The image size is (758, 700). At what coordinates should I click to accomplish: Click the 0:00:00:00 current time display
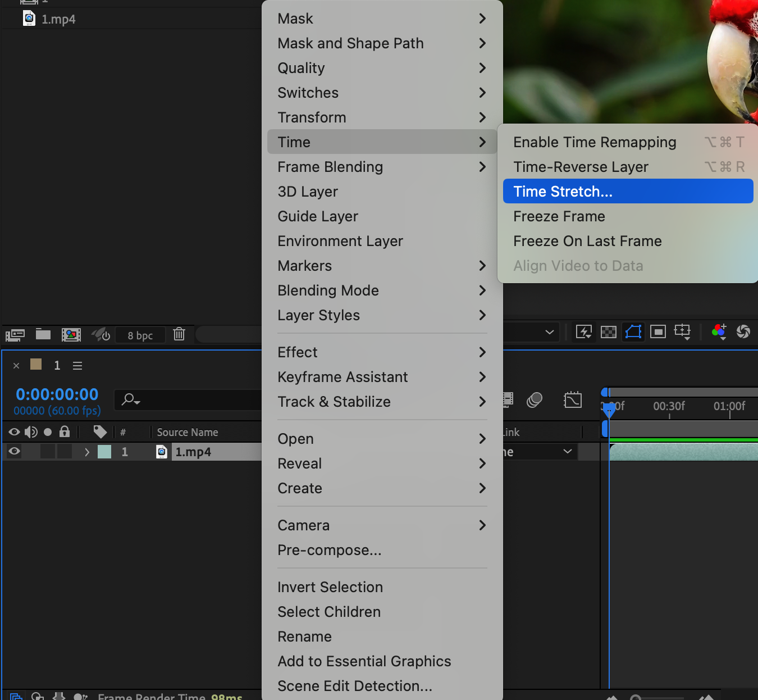tap(57, 394)
